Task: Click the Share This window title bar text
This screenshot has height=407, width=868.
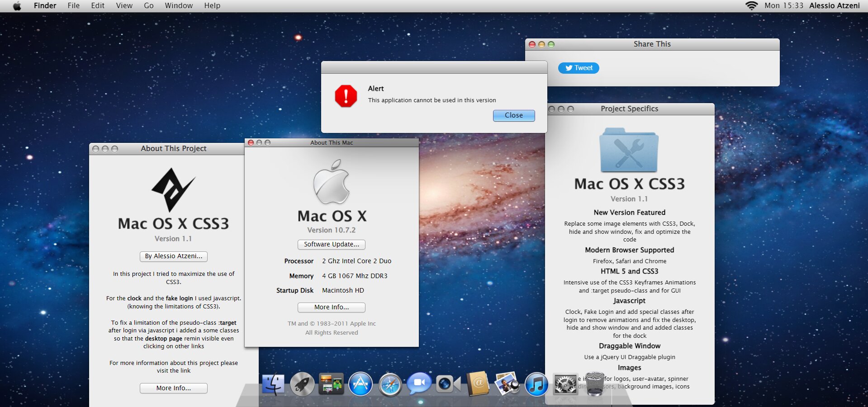Action: pos(652,44)
